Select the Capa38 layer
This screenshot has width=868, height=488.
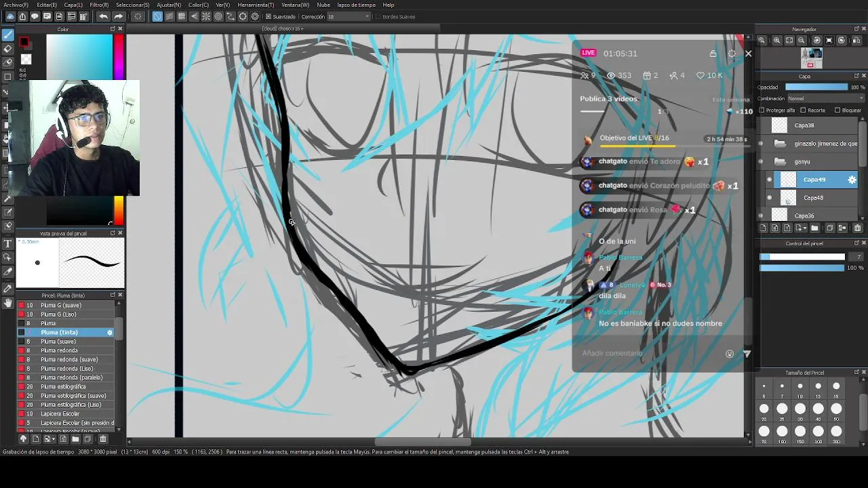point(807,125)
